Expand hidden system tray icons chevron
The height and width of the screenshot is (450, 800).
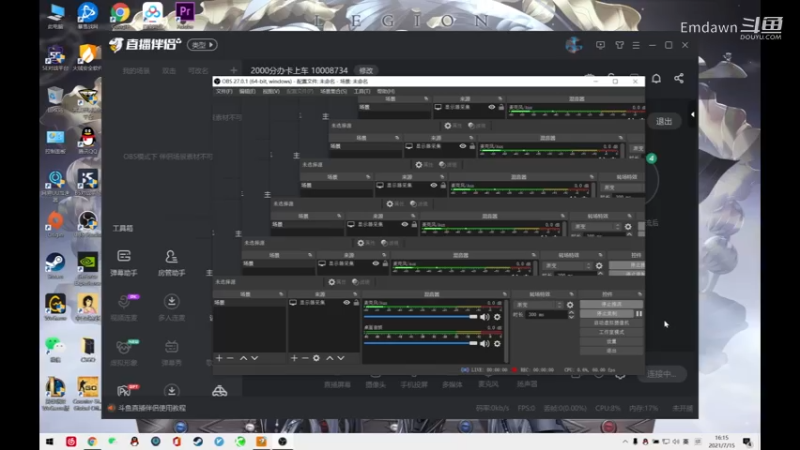tap(625, 441)
